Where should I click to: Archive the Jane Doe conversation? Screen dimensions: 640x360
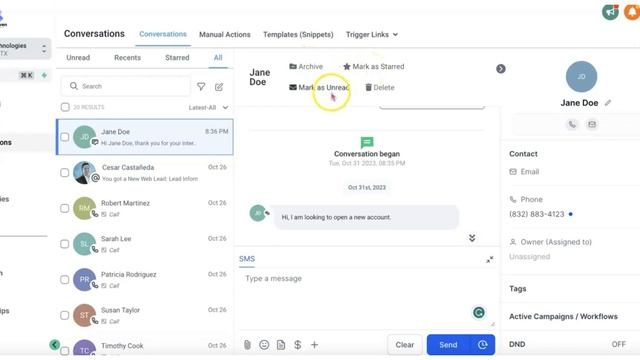point(306,67)
